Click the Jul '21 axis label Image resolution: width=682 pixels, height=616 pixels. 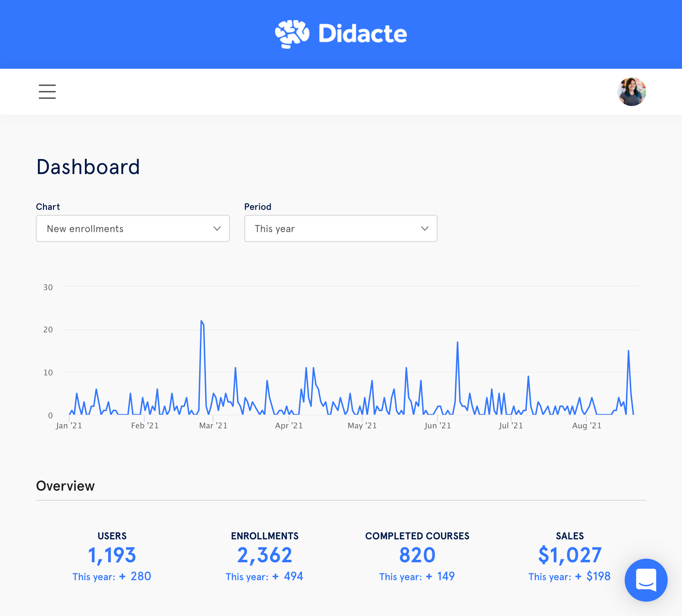[x=511, y=425]
